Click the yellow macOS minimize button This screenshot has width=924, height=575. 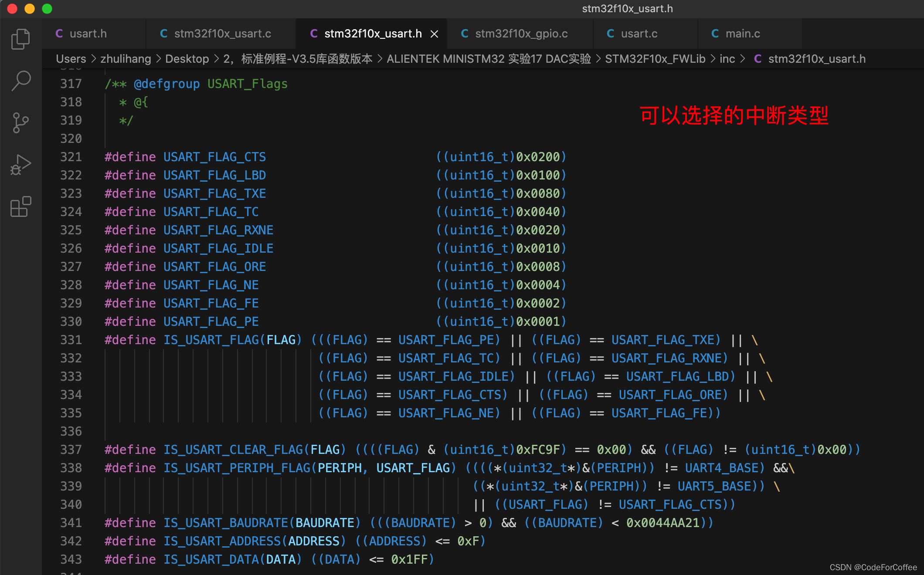pyautogui.click(x=30, y=9)
